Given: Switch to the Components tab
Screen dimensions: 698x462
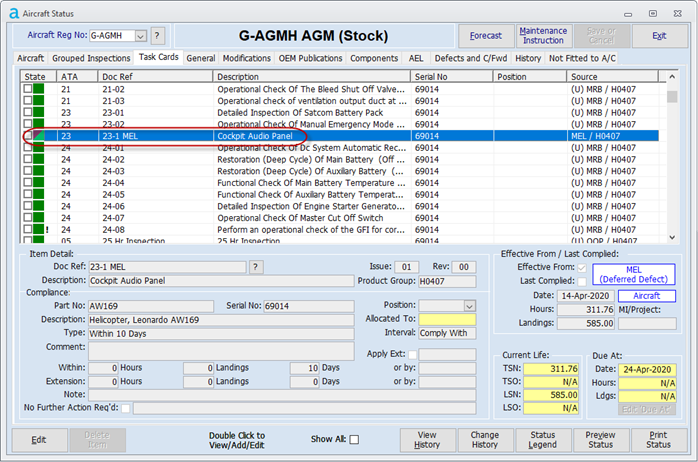Looking at the screenshot, I should [x=374, y=59].
